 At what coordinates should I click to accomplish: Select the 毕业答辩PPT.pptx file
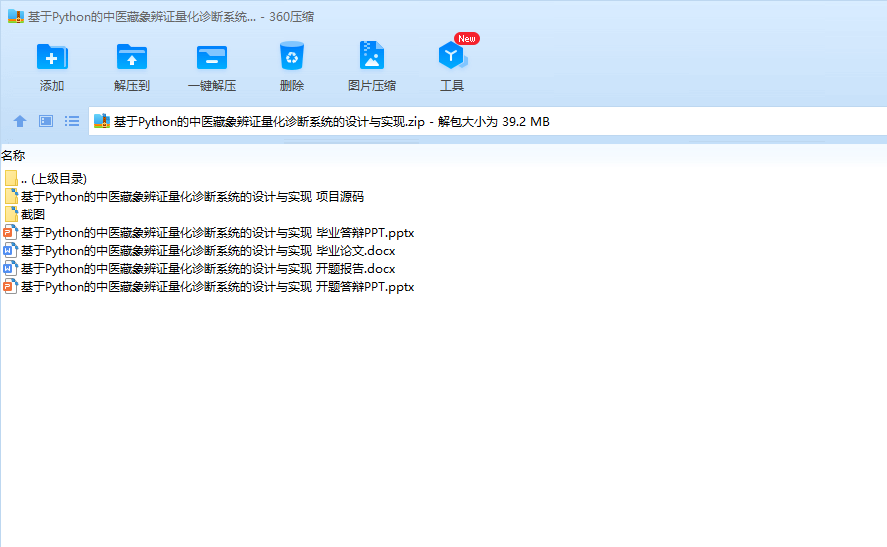209,232
